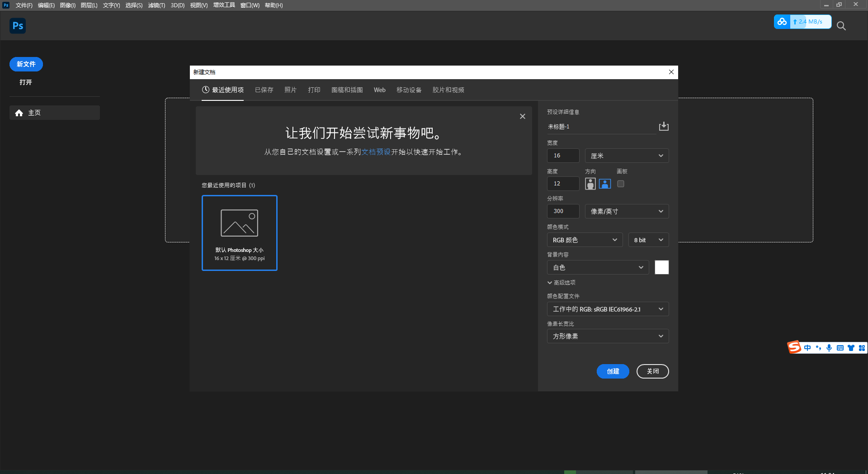Open the 白色 background contents dropdown
The width and height of the screenshot is (868, 474).
598,267
